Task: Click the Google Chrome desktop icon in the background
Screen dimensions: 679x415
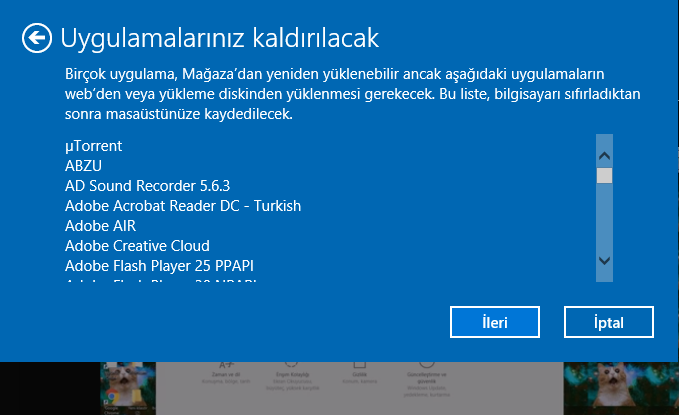Action: 112,401
